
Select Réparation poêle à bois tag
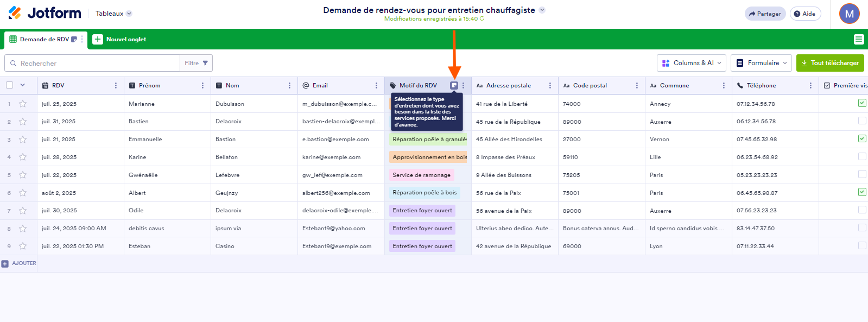(x=425, y=193)
